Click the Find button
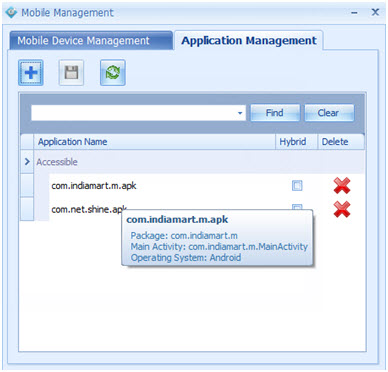The image size is (388, 372). coord(275,113)
